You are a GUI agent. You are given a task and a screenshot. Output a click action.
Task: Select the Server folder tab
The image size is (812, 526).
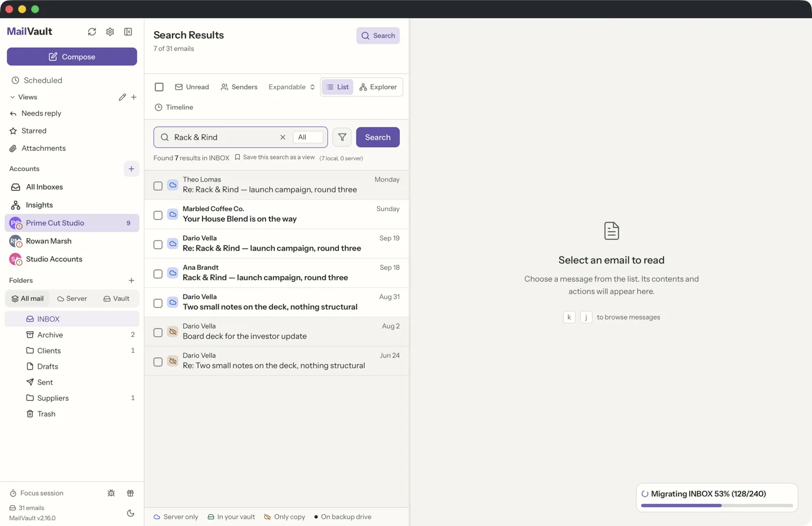[x=72, y=299]
